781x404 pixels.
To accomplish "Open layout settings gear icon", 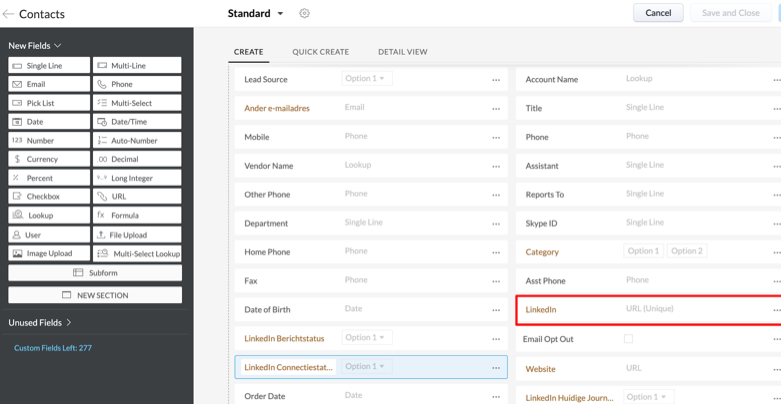I will coord(304,13).
